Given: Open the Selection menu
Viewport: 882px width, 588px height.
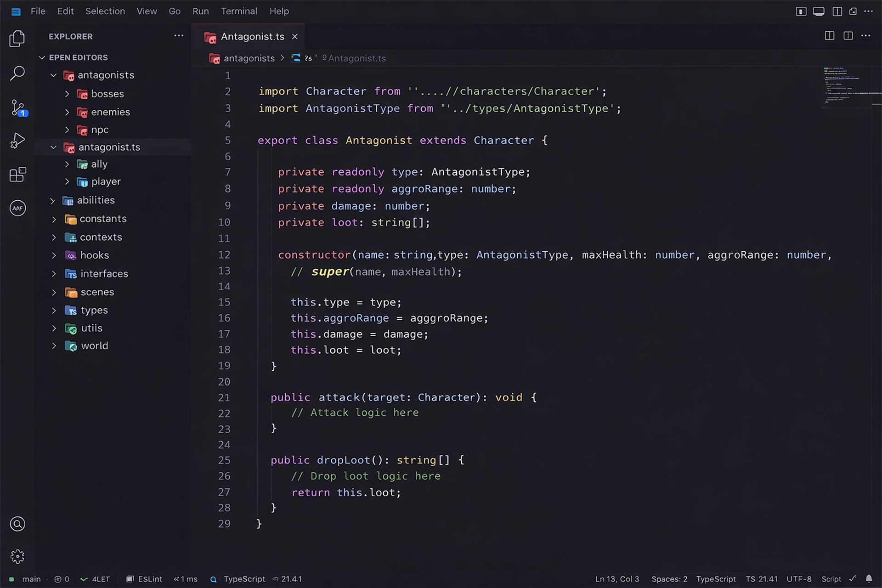Looking at the screenshot, I should [105, 11].
